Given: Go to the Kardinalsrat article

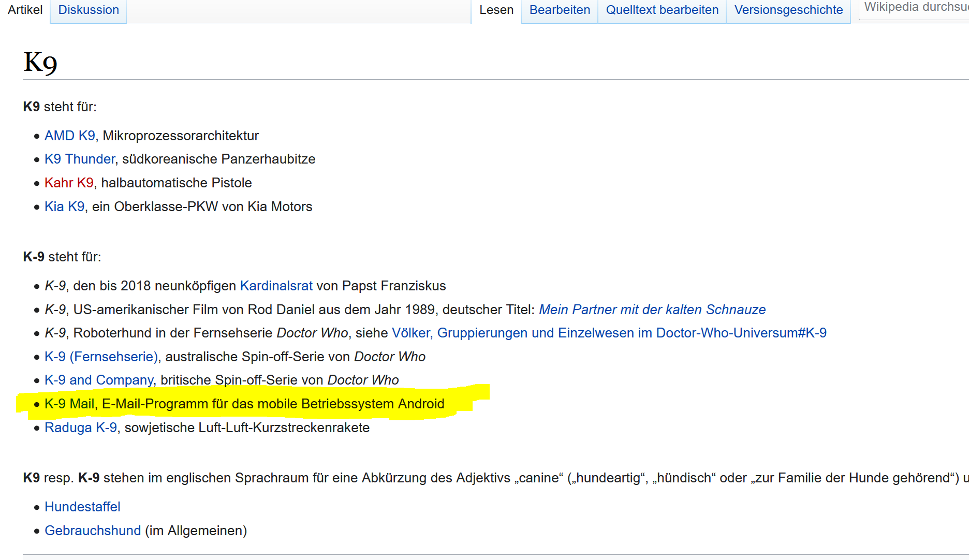Looking at the screenshot, I should [x=276, y=286].
